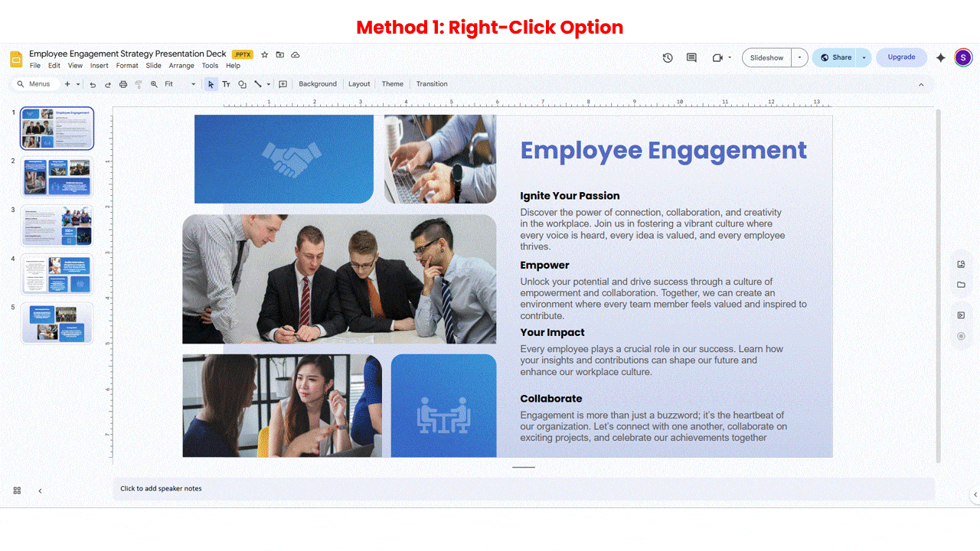Open the Line tool options arrow
Viewport: 980px width, 551px height.
268,84
